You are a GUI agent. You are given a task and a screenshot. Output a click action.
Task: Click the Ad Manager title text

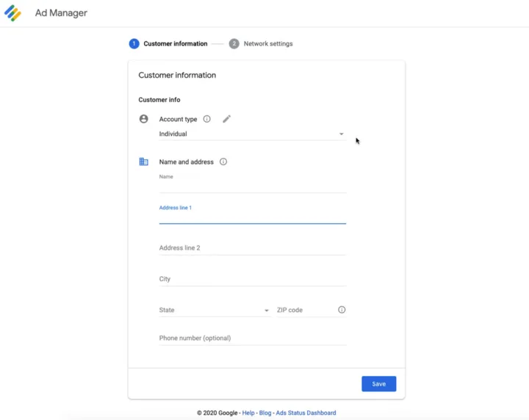[61, 13]
